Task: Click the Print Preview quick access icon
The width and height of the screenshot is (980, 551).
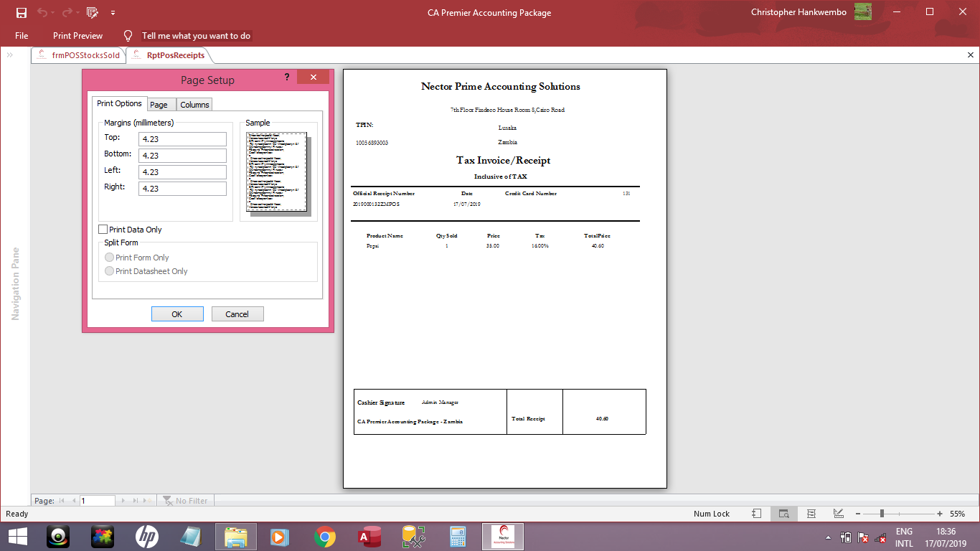Action: pos(92,12)
